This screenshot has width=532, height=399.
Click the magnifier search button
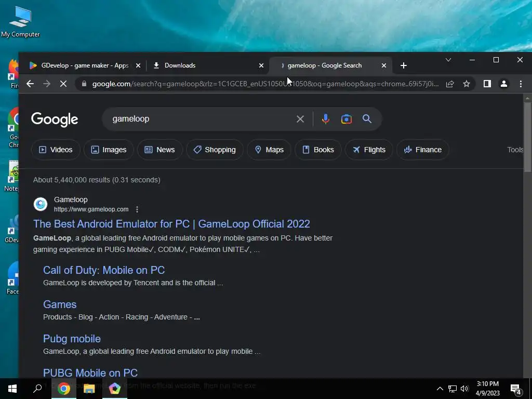click(367, 119)
